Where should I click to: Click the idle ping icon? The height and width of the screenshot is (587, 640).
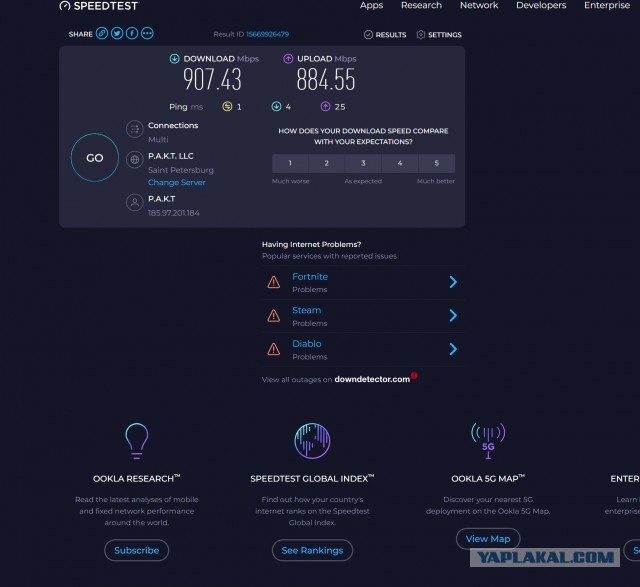coord(227,107)
